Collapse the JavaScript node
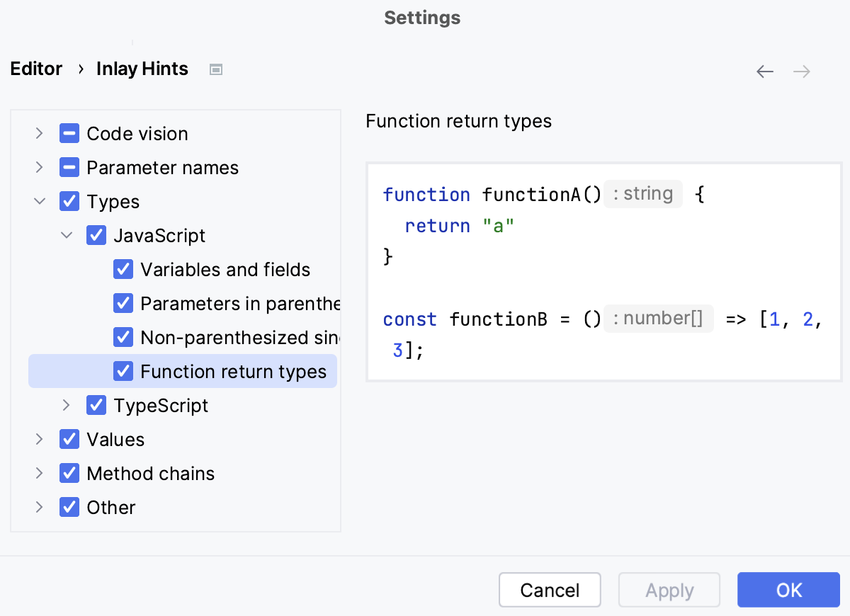The width and height of the screenshot is (850, 616). tap(67, 235)
